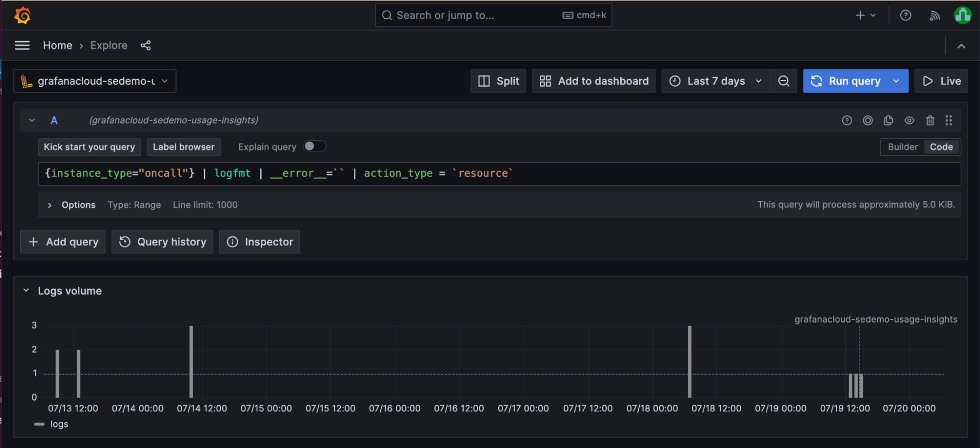Click the Grafana logo in the top corner
This screenshot has height=448, width=980.
[23, 15]
